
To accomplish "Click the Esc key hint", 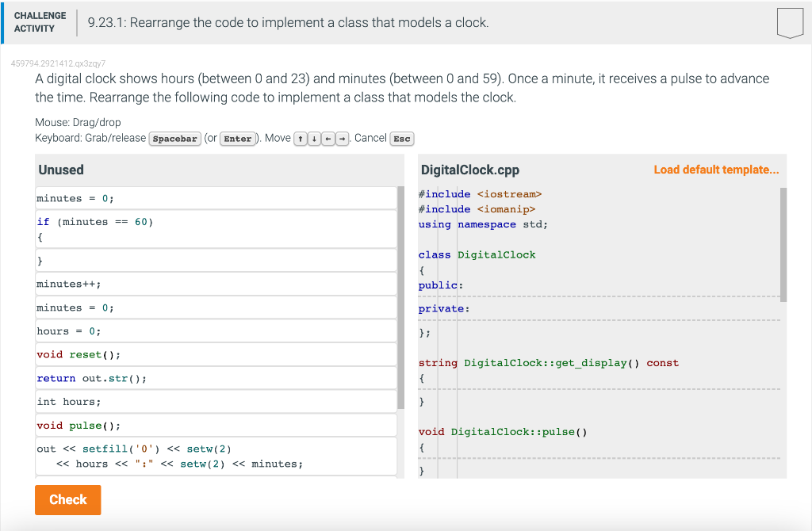I will point(402,139).
